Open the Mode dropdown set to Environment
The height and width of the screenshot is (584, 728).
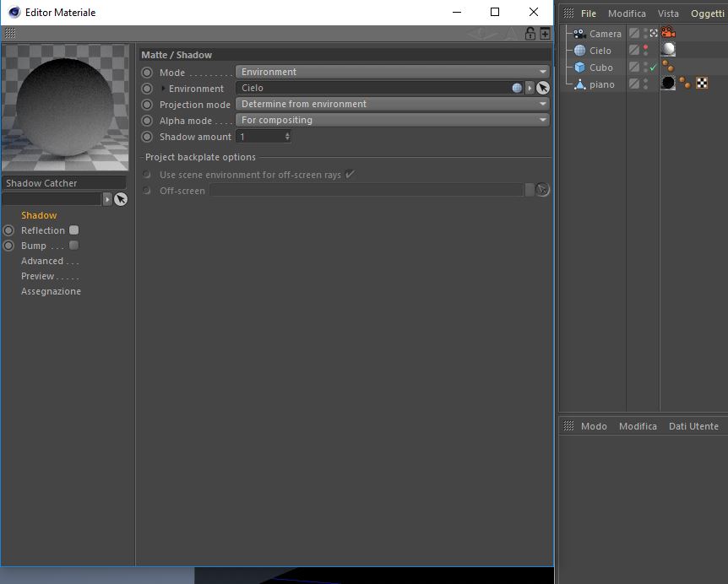(x=393, y=72)
